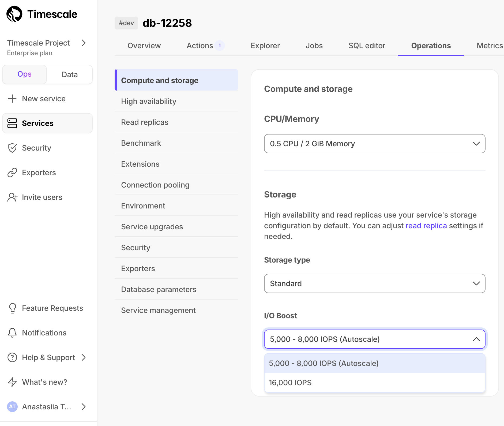Select Extensions menu item

coord(176,164)
